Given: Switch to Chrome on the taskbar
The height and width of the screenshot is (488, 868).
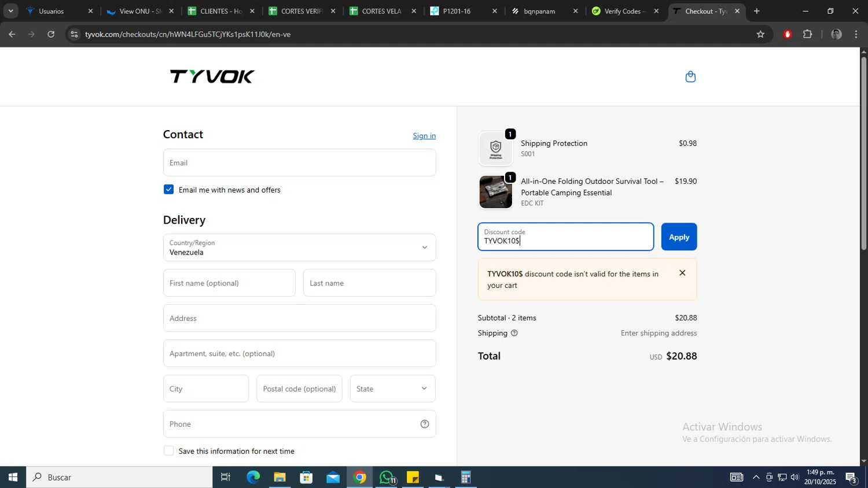Looking at the screenshot, I should [360, 477].
